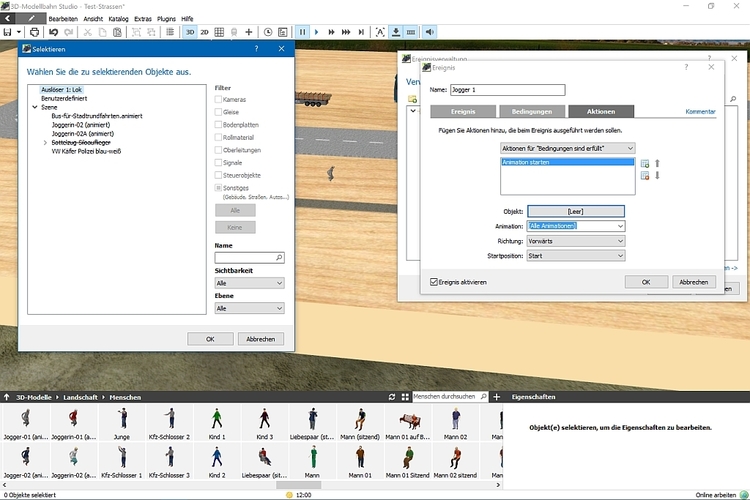Image resolution: width=750 pixels, height=500 pixels.
Task: Uncheck the Ereignis aktivieren checkbox
Action: point(433,282)
